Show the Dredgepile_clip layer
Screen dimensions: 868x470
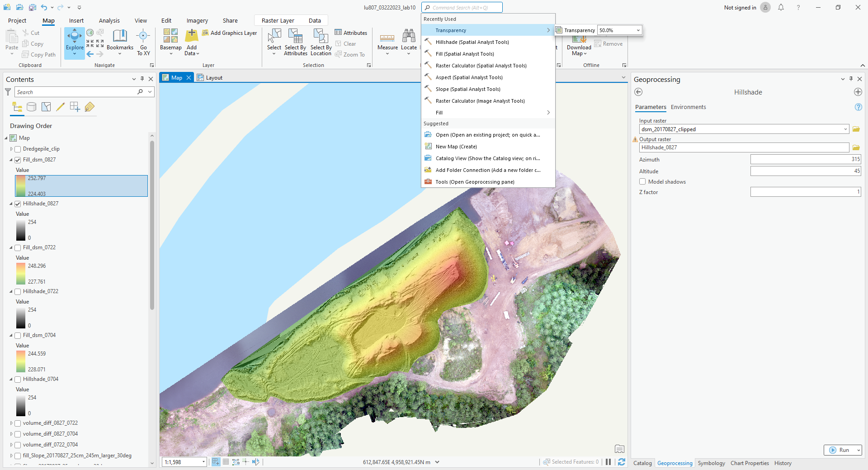18,149
